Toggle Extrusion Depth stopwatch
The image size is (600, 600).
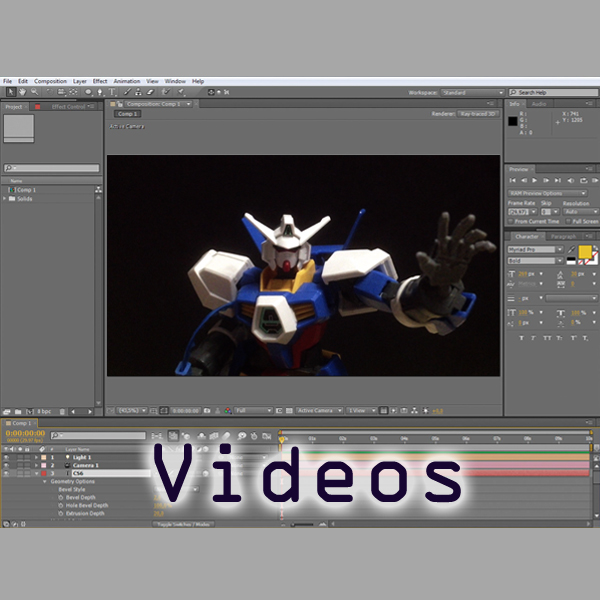click(x=60, y=514)
